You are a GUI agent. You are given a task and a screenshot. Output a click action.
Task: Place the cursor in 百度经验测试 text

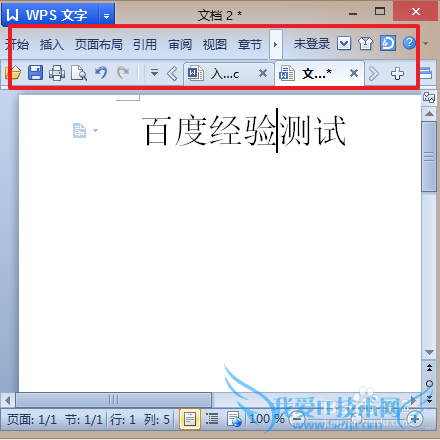244,131
